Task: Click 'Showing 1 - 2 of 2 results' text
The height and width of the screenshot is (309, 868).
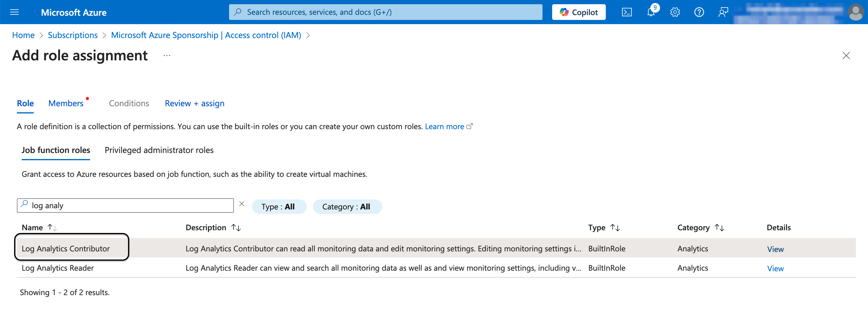Action: [65, 292]
